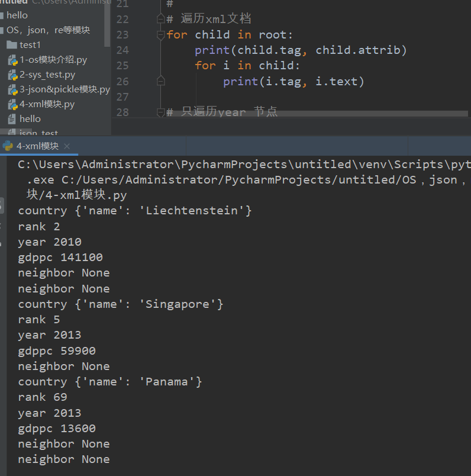This screenshot has height=476, width=471.
Task: Click 'gdppc 141100' in console
Action: [60, 258]
